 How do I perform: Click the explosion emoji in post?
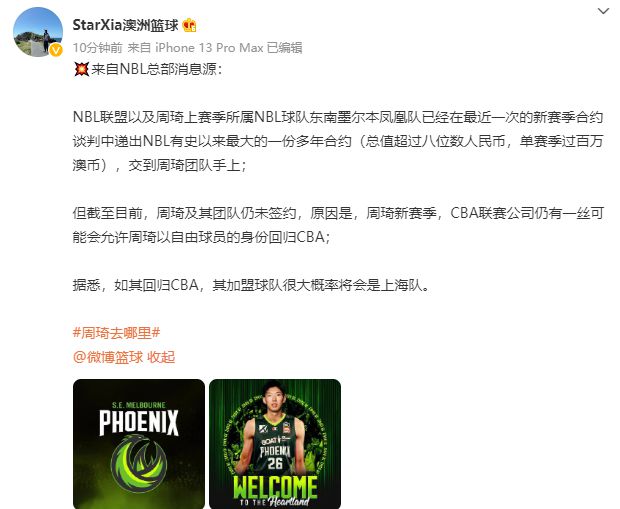pos(81,69)
